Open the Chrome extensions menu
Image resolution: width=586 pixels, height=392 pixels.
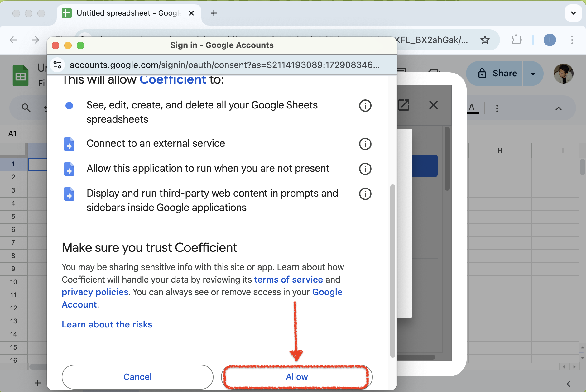(516, 40)
